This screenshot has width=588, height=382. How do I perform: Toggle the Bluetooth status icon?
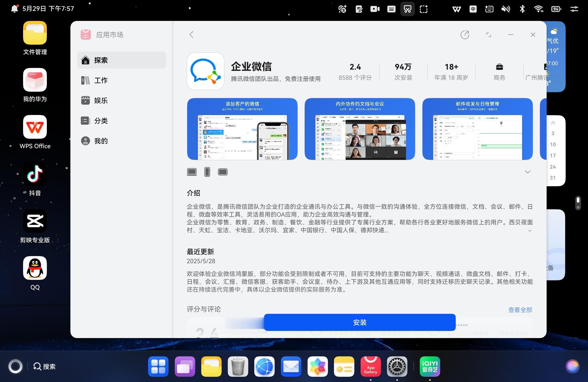[522, 9]
